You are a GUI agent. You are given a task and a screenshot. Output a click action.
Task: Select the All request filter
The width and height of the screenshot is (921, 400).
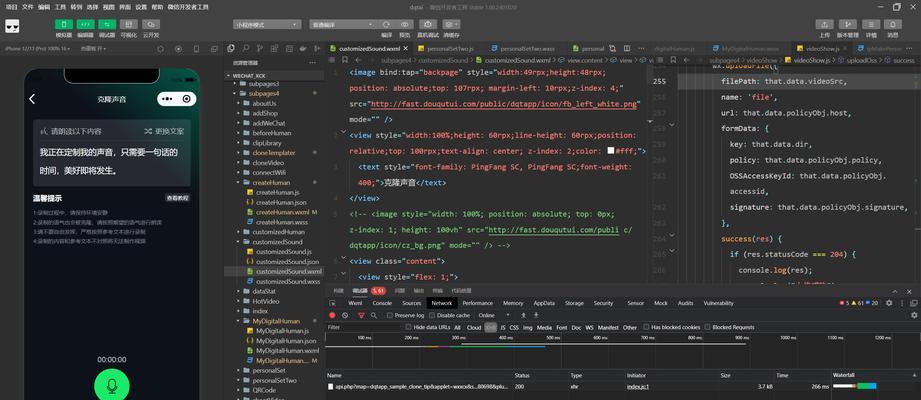(458, 327)
